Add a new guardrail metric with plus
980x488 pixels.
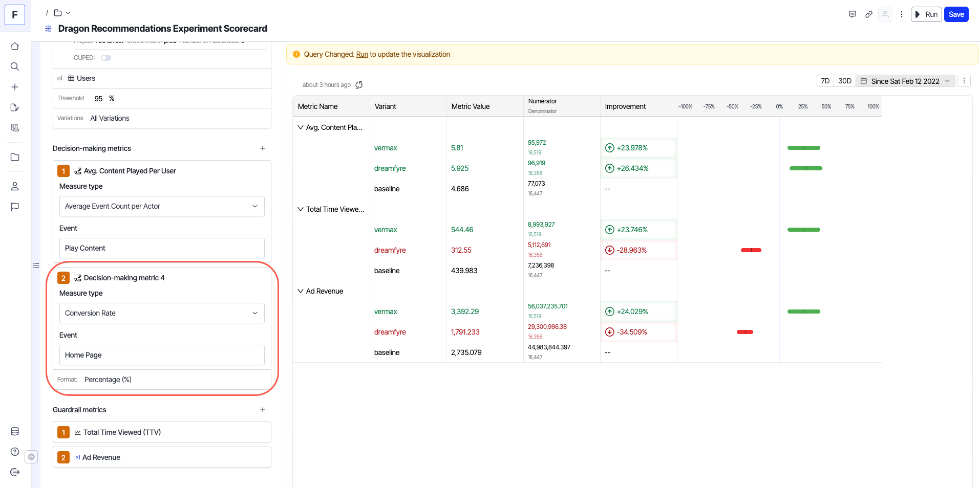[263, 410]
